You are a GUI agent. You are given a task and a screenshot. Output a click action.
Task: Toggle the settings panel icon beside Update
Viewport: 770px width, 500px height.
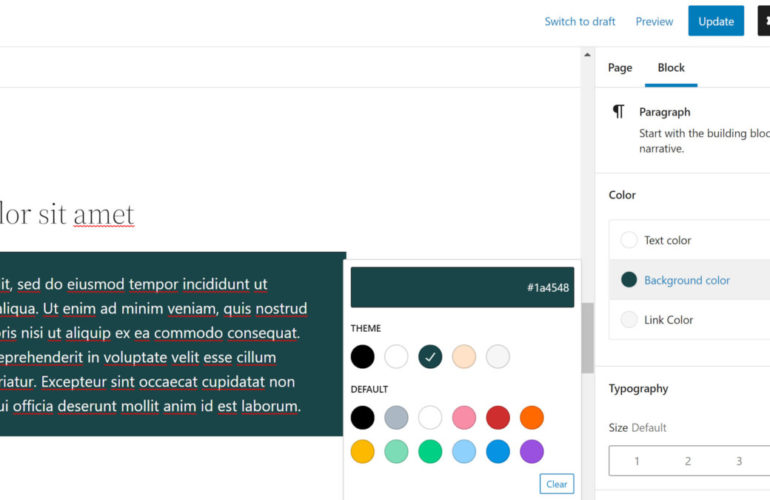[x=764, y=21]
